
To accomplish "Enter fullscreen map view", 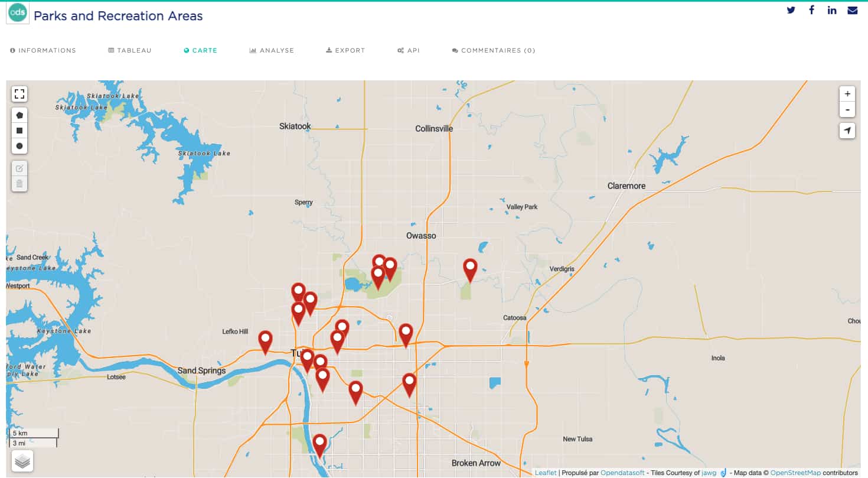I will point(19,94).
